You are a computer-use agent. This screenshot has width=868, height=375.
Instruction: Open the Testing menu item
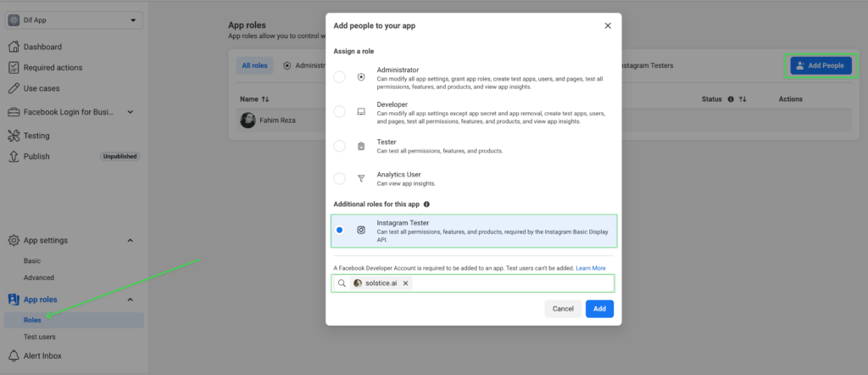point(36,136)
